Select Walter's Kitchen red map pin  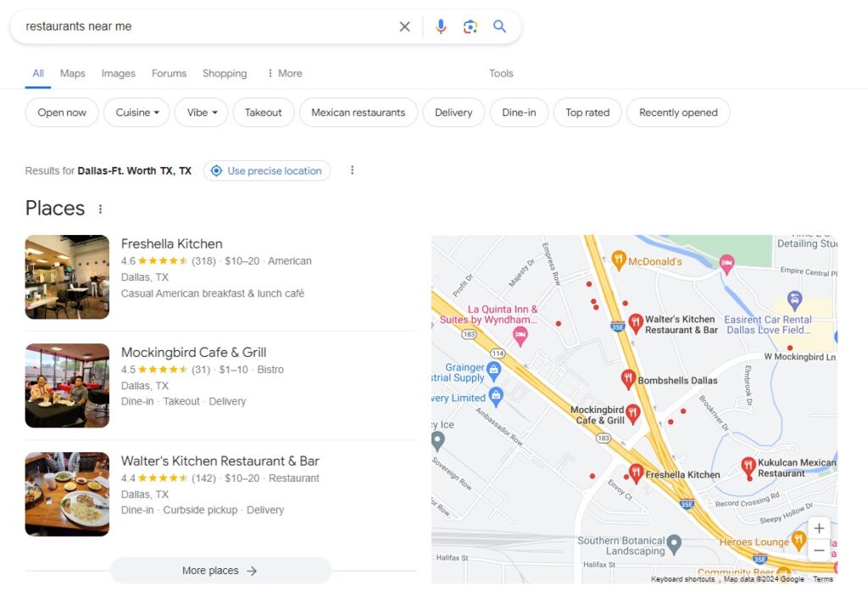pos(636,323)
